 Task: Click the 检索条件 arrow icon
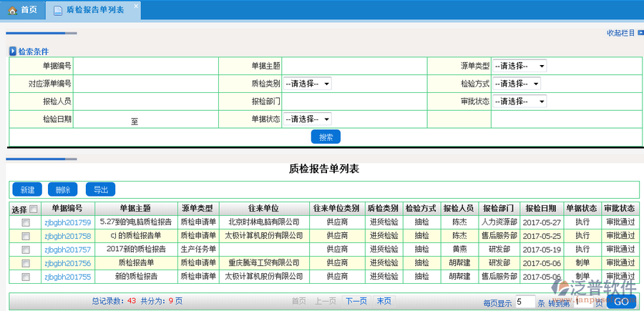[12, 51]
